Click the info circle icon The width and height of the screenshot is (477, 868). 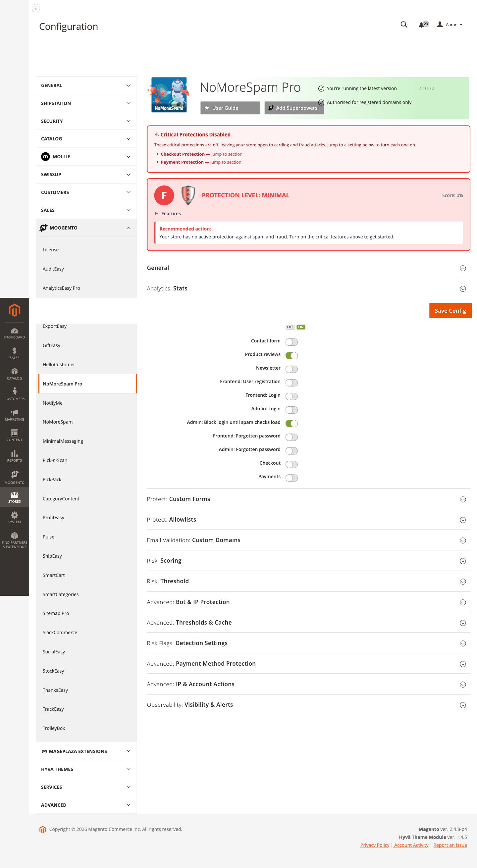tap(36, 8)
